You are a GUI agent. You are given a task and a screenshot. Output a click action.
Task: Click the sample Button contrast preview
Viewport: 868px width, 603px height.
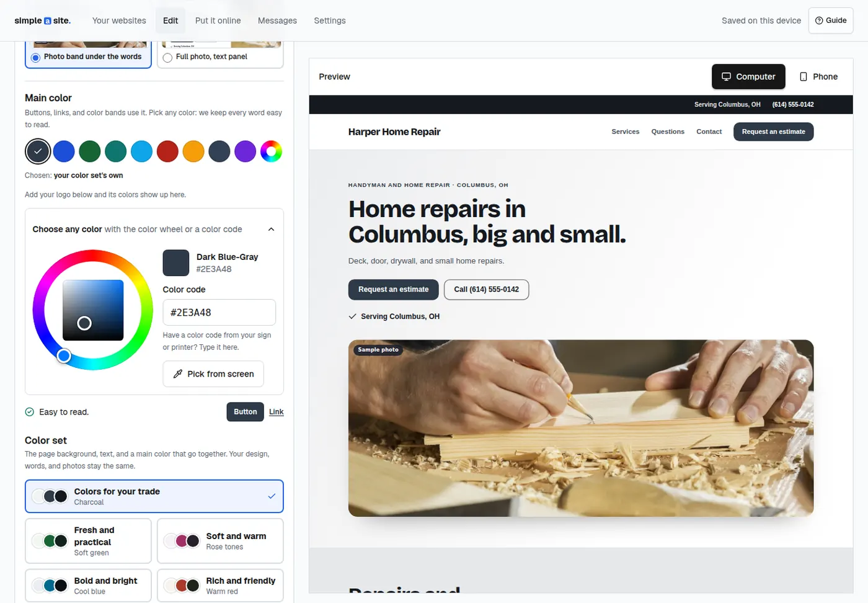(x=245, y=412)
